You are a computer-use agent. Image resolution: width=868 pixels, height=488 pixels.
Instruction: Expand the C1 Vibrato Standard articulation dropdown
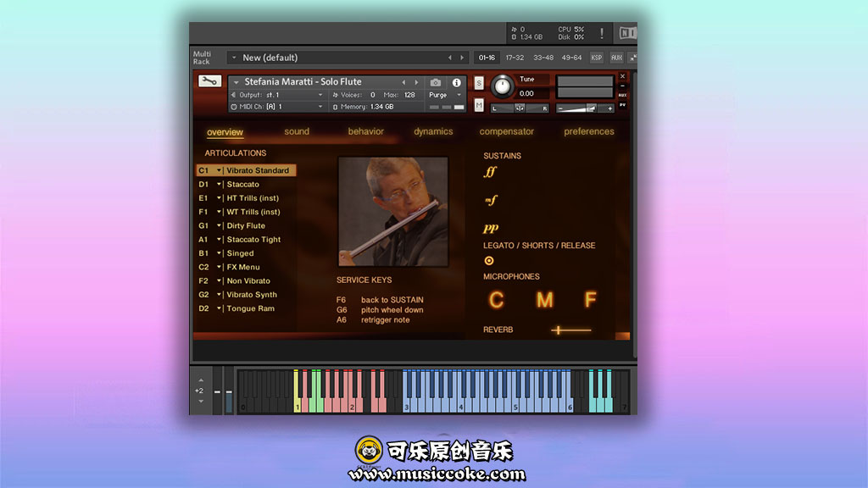[x=220, y=170]
